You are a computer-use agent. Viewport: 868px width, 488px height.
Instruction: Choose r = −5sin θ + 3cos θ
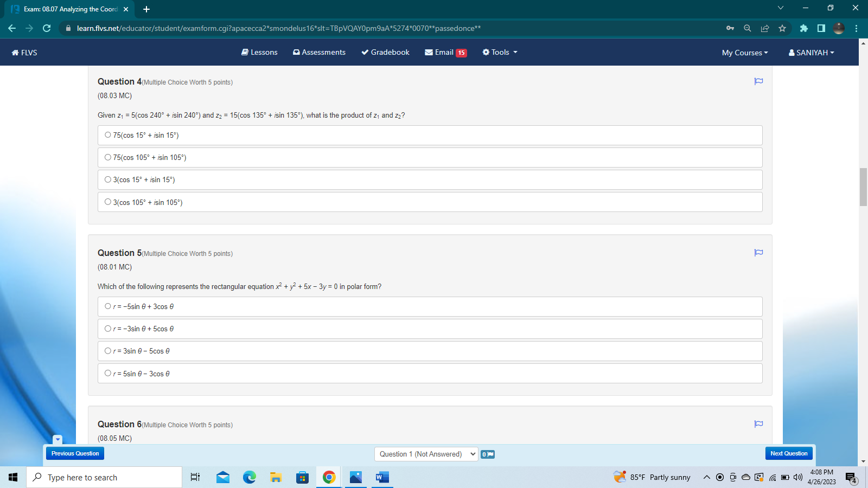430,306
